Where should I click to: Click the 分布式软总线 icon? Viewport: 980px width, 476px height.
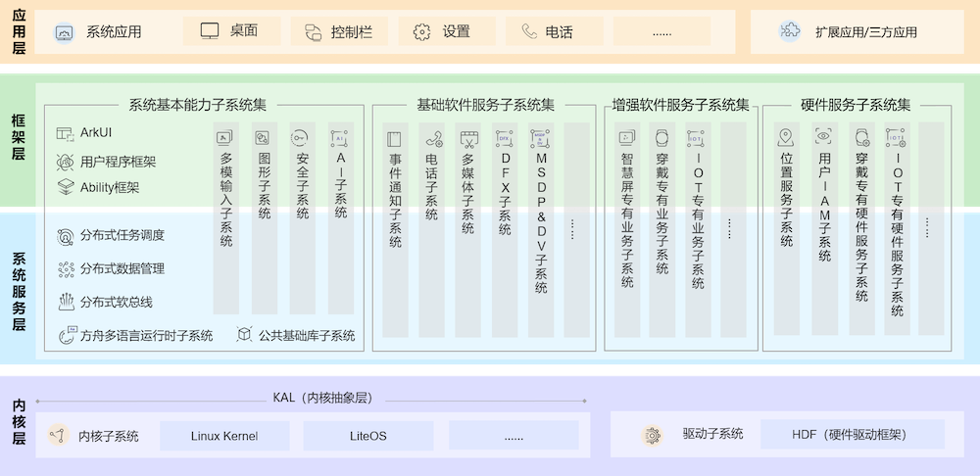coord(66,302)
